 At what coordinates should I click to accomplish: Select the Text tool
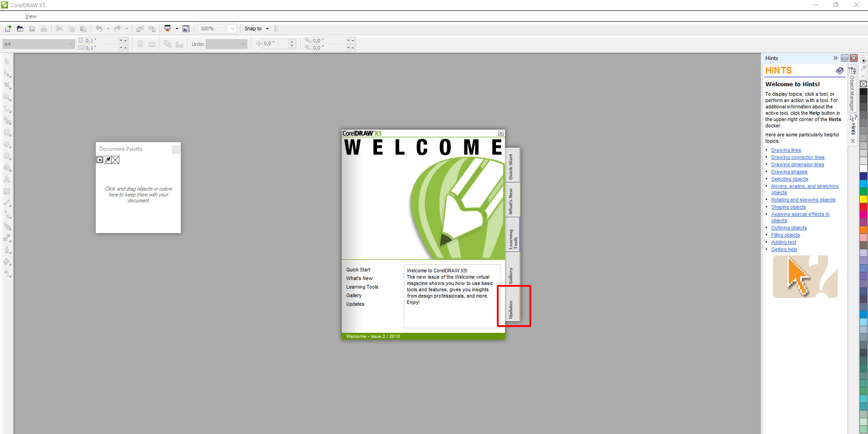[x=7, y=179]
